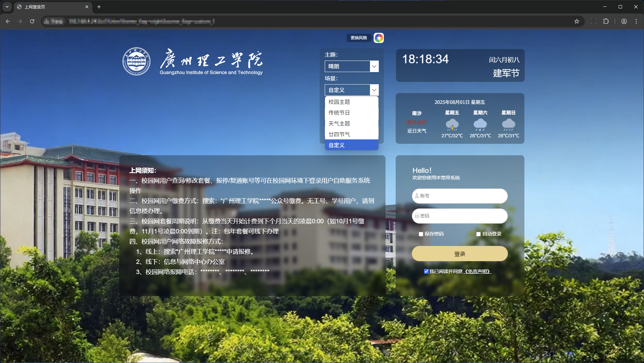This screenshot has width=644, height=363.
Task: Click the Friday thunderstorm weather icon
Action: click(x=452, y=124)
